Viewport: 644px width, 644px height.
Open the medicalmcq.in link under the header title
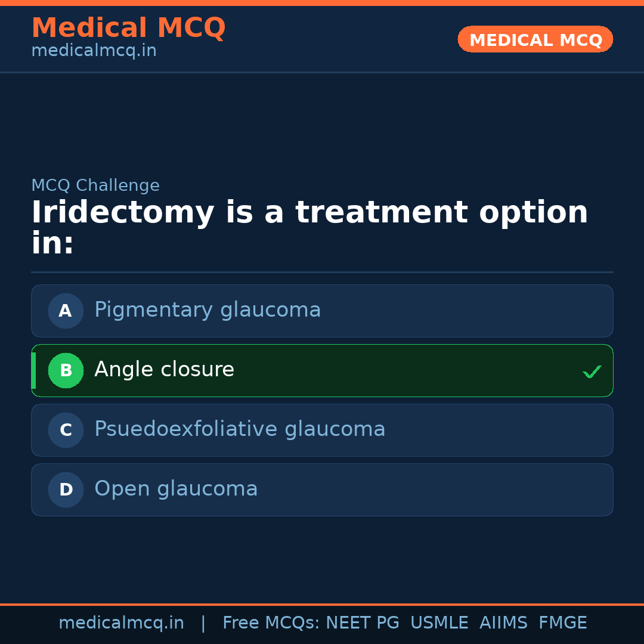(94, 51)
